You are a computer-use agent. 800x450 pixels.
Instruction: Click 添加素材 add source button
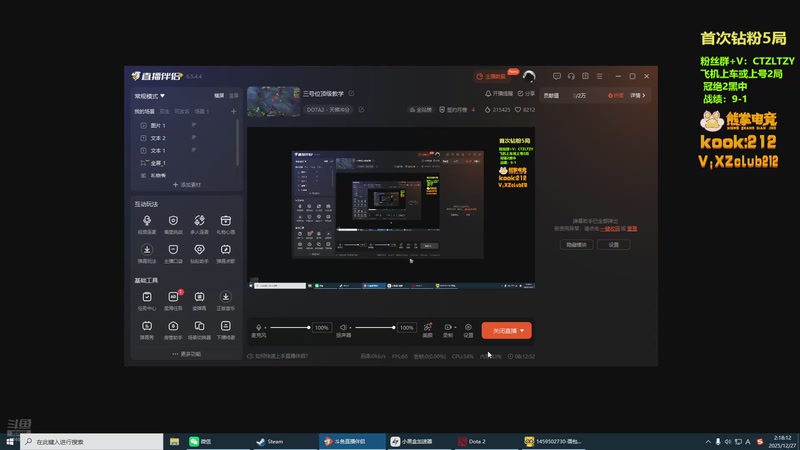coord(187,185)
